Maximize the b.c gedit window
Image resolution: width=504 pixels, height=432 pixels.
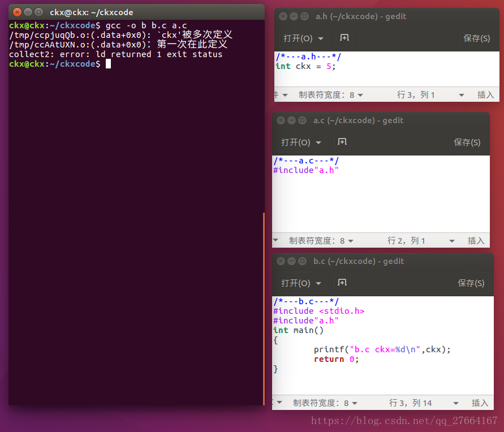pos(302,261)
